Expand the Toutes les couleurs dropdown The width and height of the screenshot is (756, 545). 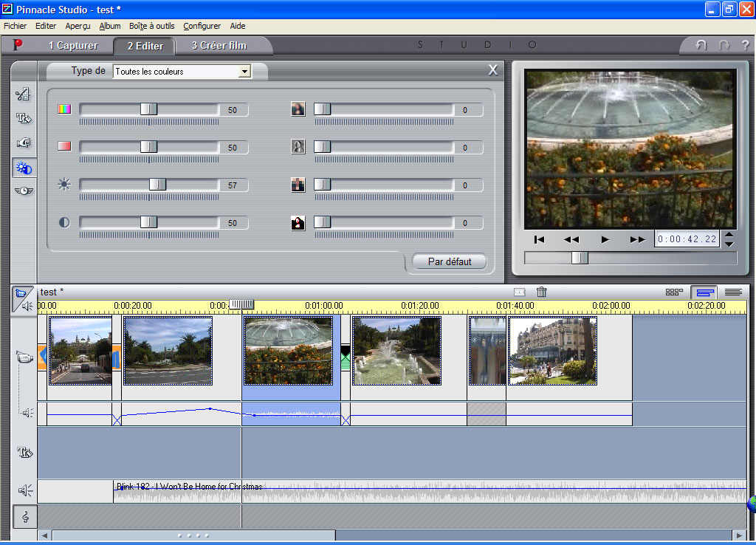(x=245, y=72)
